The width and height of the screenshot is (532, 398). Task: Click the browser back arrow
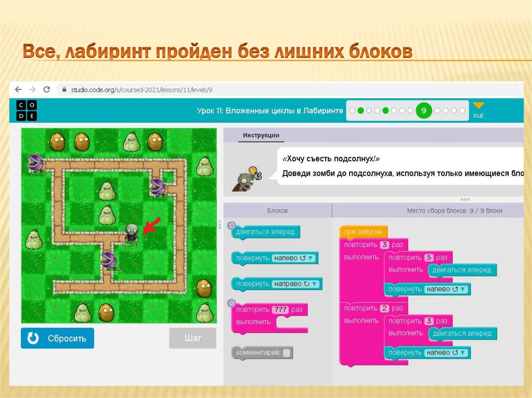coord(18,89)
